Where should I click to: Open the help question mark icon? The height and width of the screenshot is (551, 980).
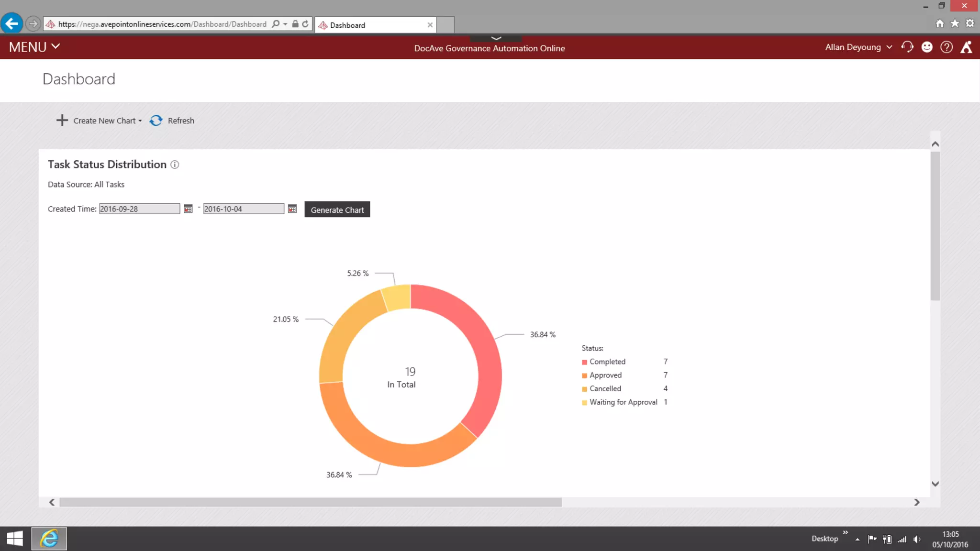(947, 47)
